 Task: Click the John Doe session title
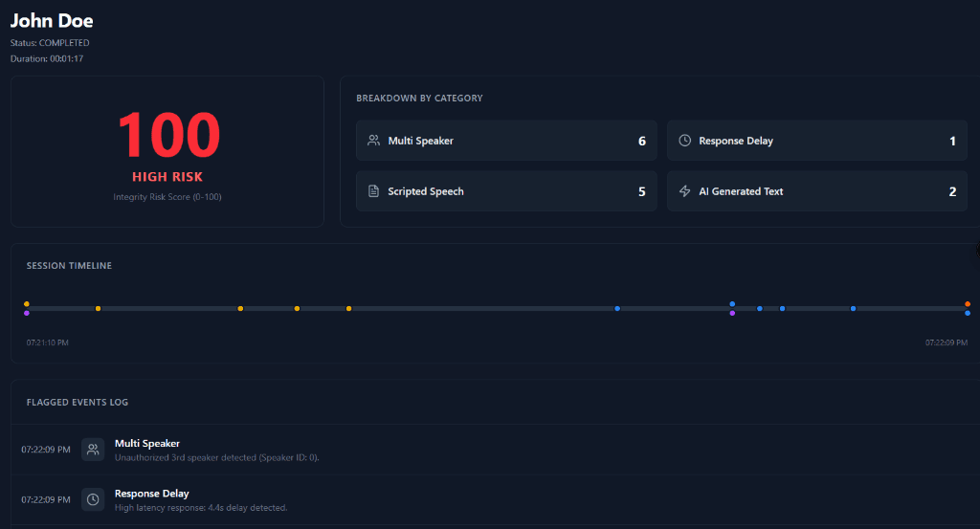tap(52, 20)
